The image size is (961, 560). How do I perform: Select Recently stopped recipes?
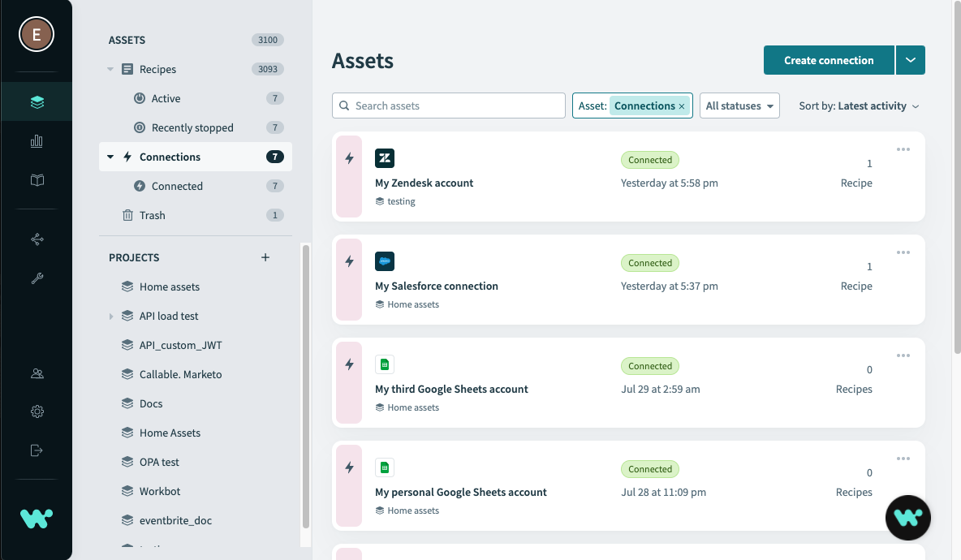(x=192, y=127)
